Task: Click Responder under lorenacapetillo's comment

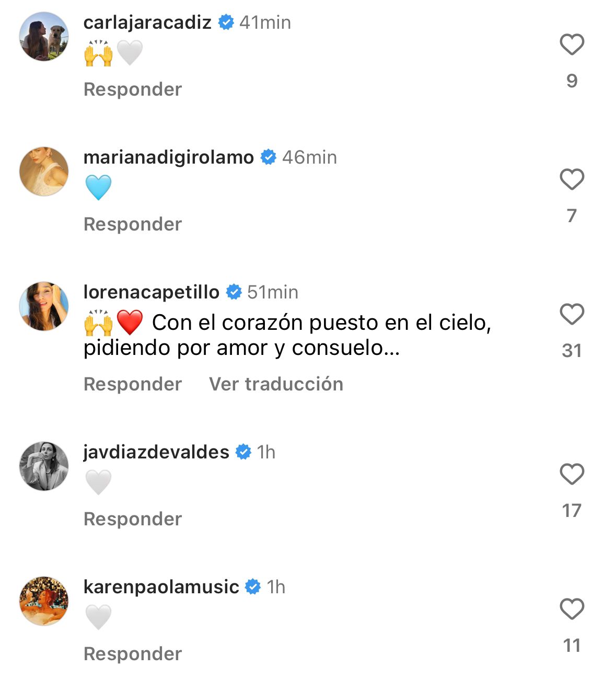Action: (x=133, y=384)
